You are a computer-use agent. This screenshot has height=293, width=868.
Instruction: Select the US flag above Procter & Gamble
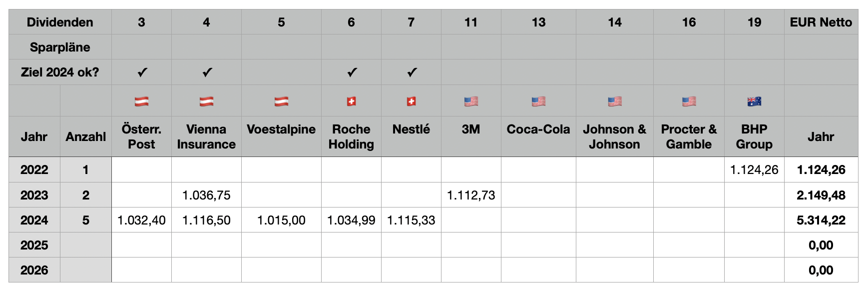click(x=689, y=101)
